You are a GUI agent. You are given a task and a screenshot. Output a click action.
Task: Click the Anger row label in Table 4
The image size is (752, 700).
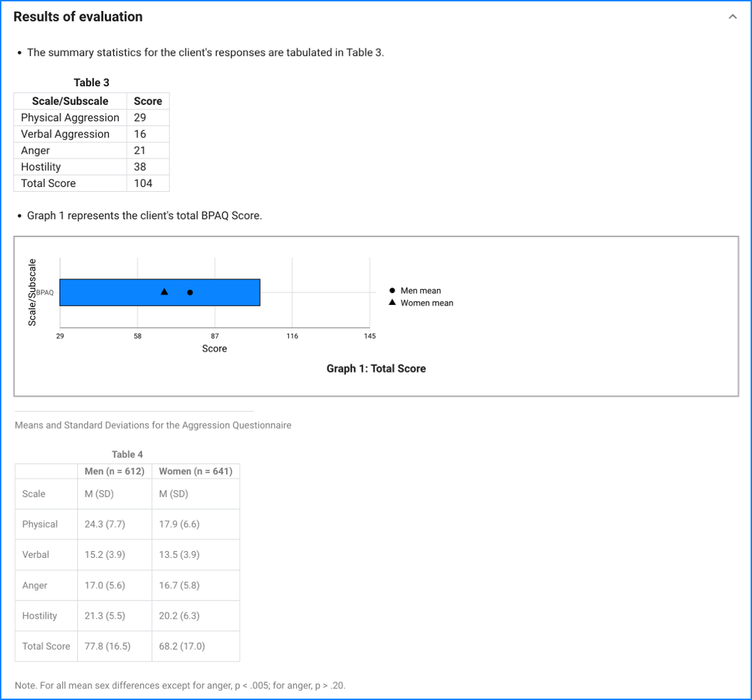pos(35,586)
